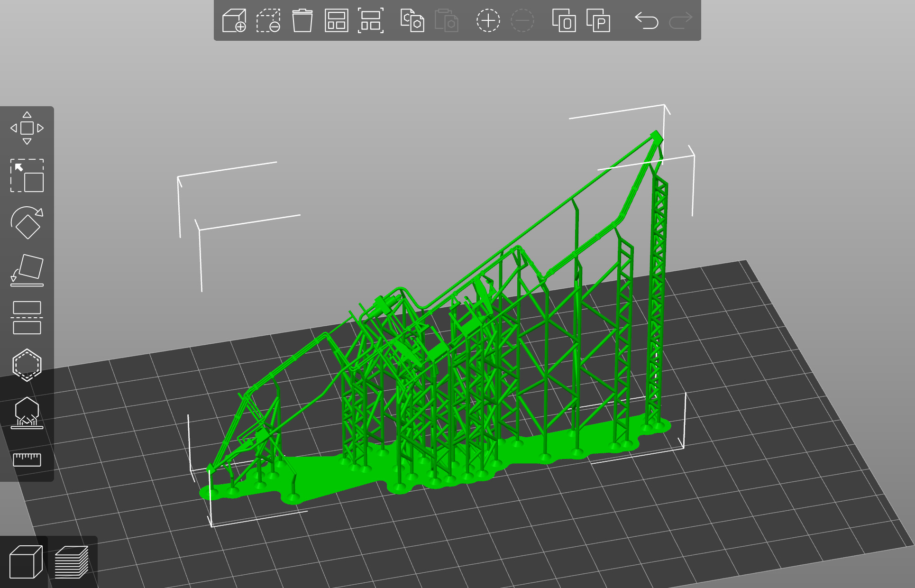Click the Add instance plus icon
Image resolution: width=915 pixels, height=588 pixels.
[x=488, y=21]
